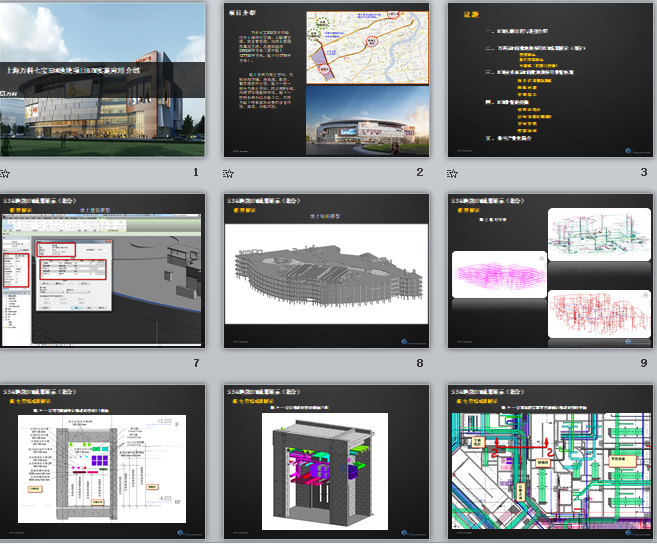
Task: Click the animation star icon under slide 2
Action: (x=228, y=173)
